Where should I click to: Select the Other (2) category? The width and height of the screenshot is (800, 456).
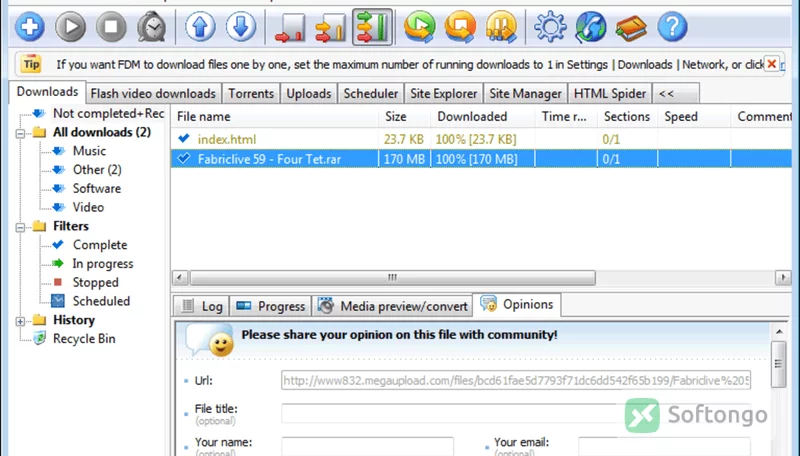[x=97, y=170]
